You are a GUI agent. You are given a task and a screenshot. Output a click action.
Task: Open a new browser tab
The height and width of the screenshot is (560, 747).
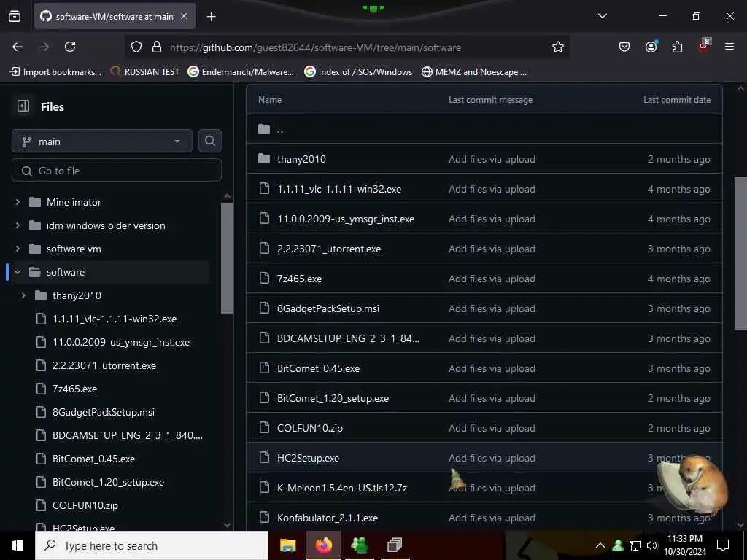pos(212,17)
